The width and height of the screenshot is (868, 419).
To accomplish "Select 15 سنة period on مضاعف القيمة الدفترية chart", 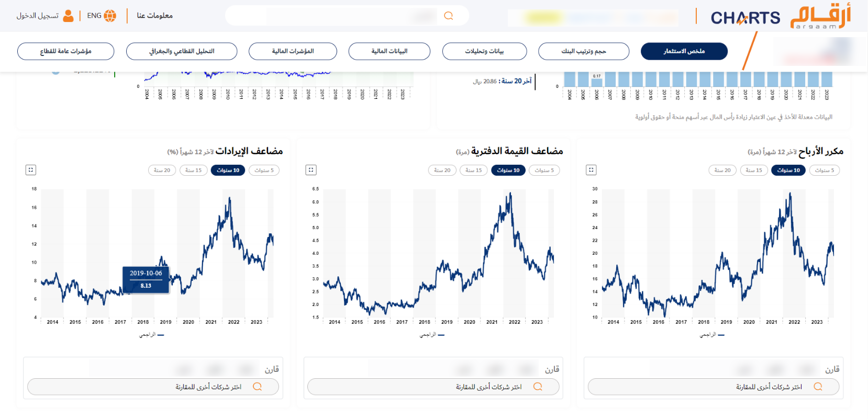I will [473, 170].
